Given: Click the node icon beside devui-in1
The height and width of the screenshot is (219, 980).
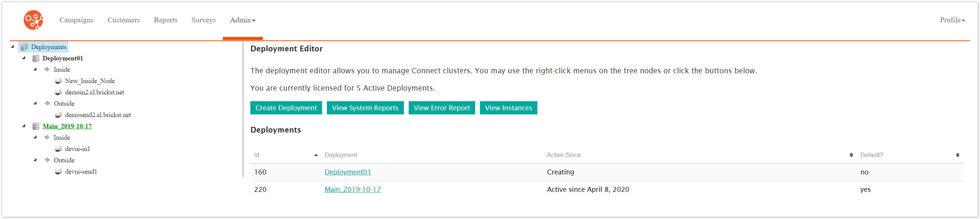Looking at the screenshot, I should point(58,148).
